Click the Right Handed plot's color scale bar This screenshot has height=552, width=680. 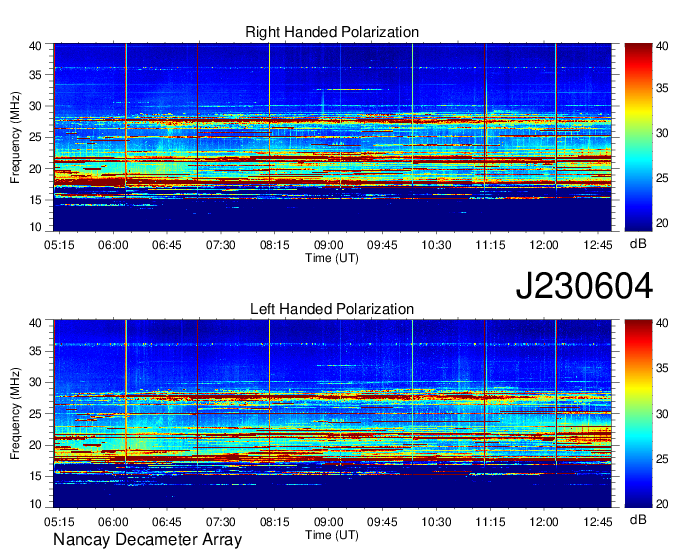(638, 137)
